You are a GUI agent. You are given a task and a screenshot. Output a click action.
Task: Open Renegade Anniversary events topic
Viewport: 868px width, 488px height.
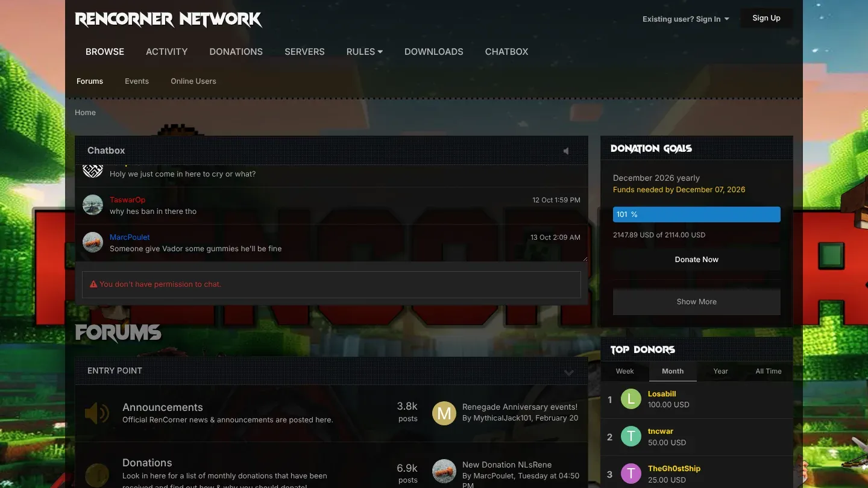(x=520, y=407)
